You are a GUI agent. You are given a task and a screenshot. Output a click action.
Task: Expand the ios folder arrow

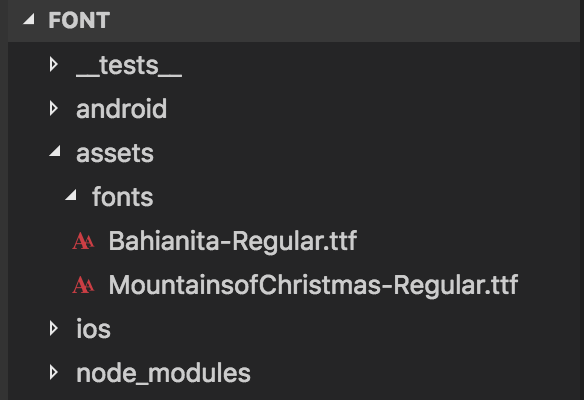[x=54, y=328]
